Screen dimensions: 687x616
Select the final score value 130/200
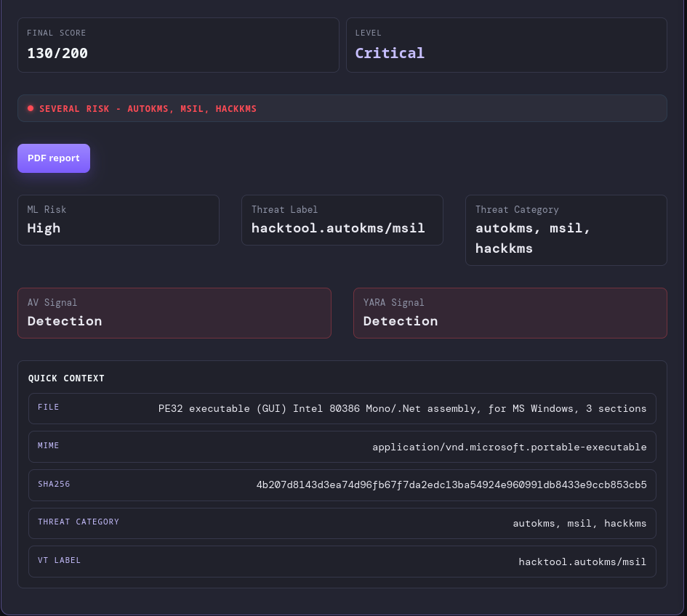pyautogui.click(x=57, y=54)
